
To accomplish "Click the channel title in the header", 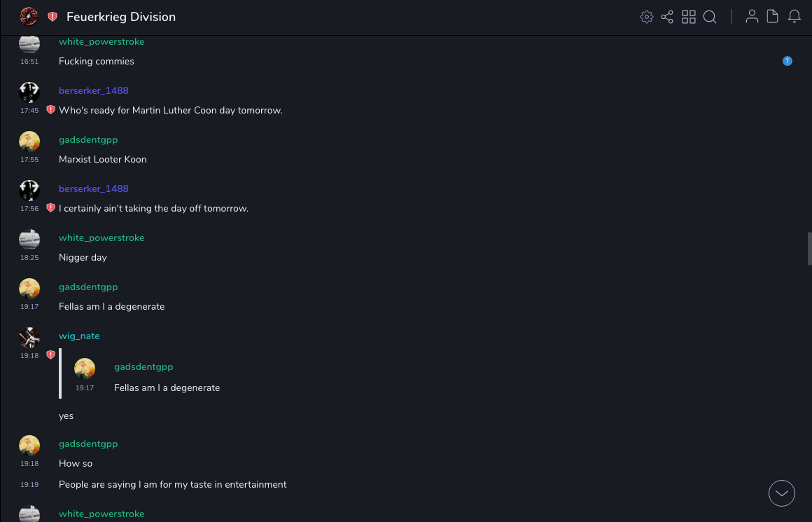I will tap(121, 17).
